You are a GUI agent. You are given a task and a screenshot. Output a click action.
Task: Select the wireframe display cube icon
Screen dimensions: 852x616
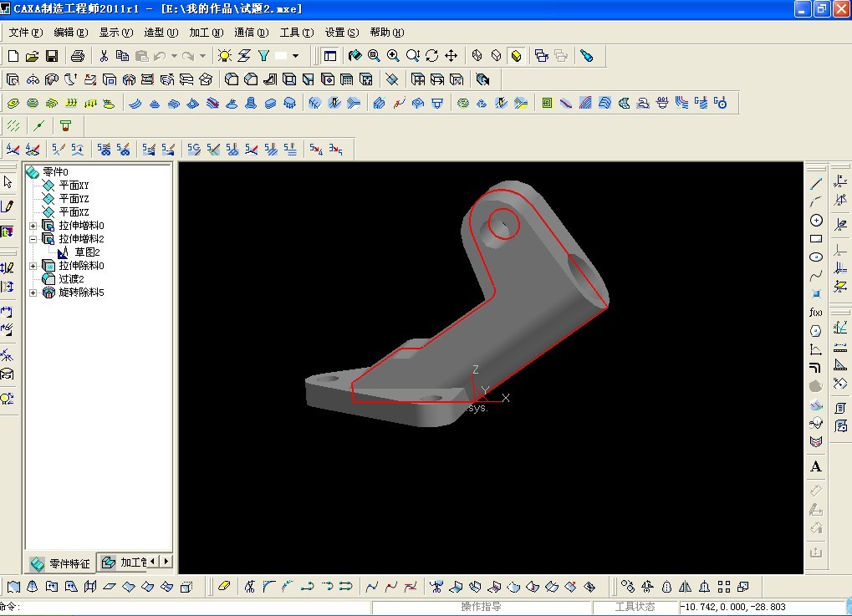pos(477,56)
